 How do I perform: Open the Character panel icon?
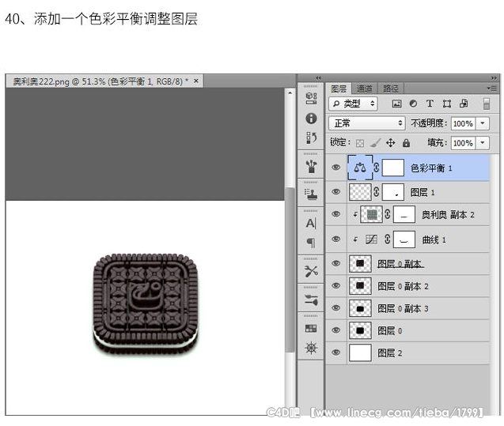(x=311, y=223)
